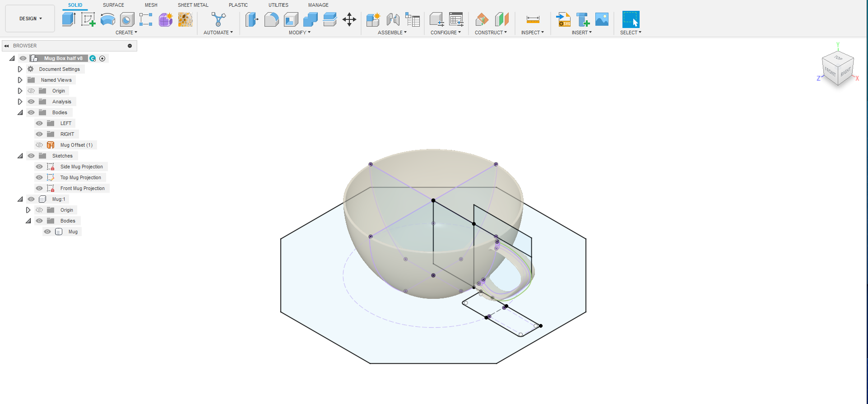The image size is (868, 404).
Task: Select the Offset Plane icon
Action: point(482,19)
